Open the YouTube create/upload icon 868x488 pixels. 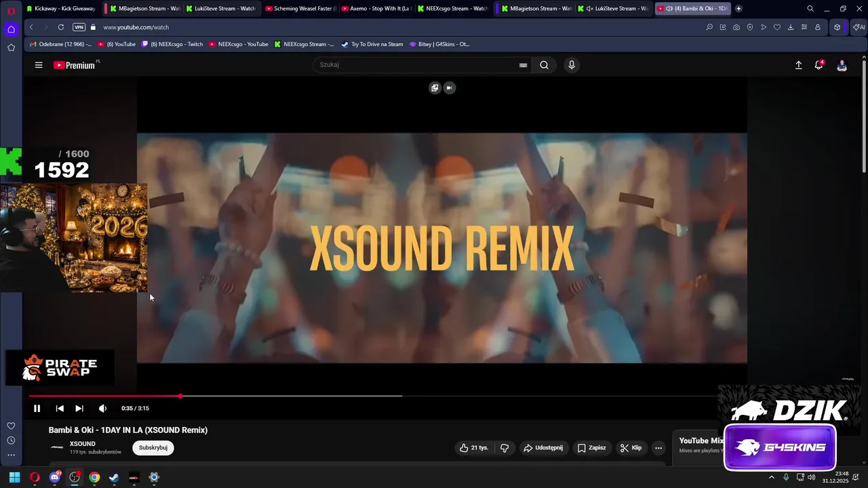pyautogui.click(x=799, y=65)
